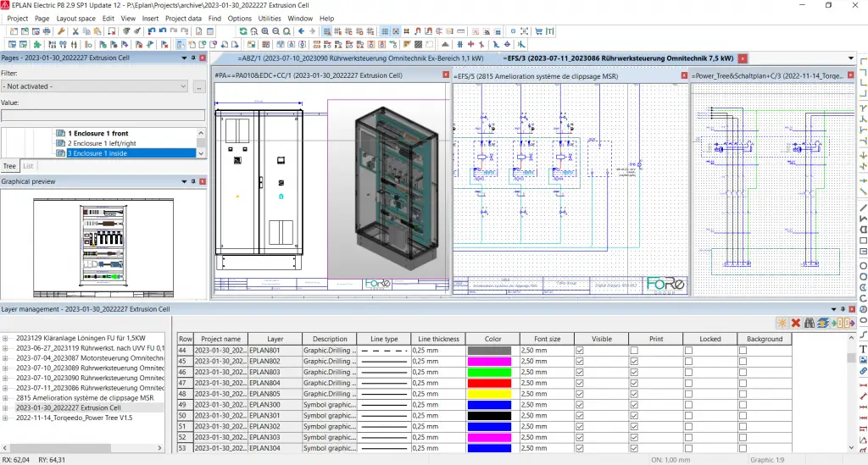This screenshot has height=465, width=868.
Task: Click the filter ellipsis button
Action: 198,86
